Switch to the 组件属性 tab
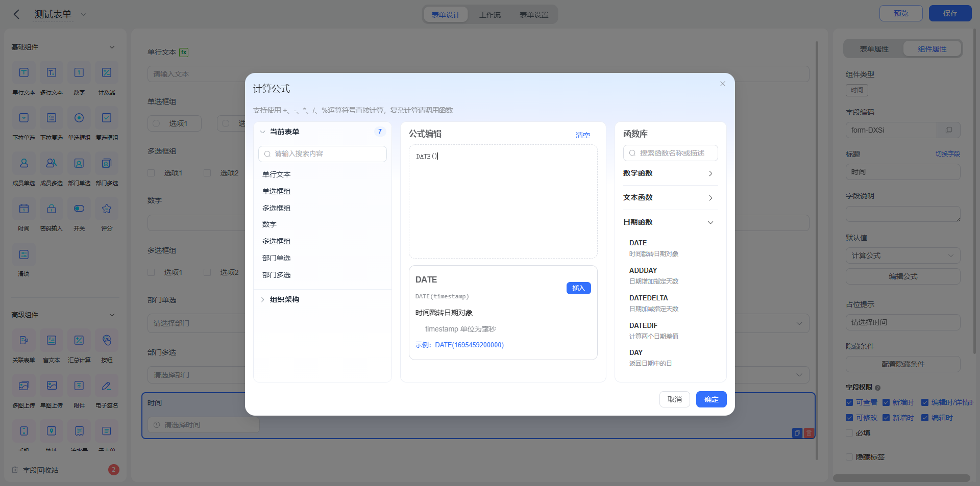Viewport: 980px width, 486px height. (x=932, y=49)
